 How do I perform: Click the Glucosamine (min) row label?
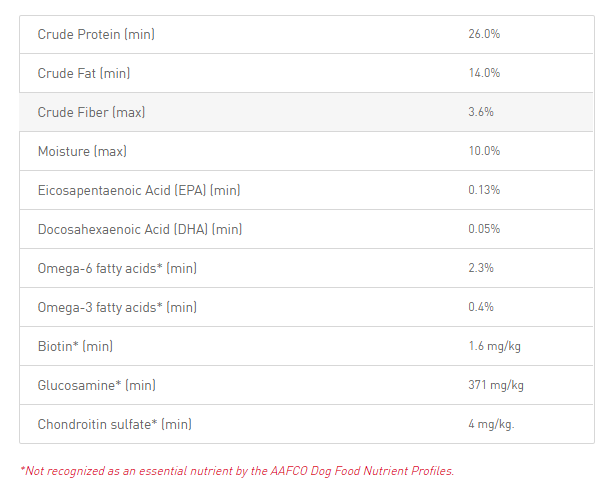[x=96, y=385]
